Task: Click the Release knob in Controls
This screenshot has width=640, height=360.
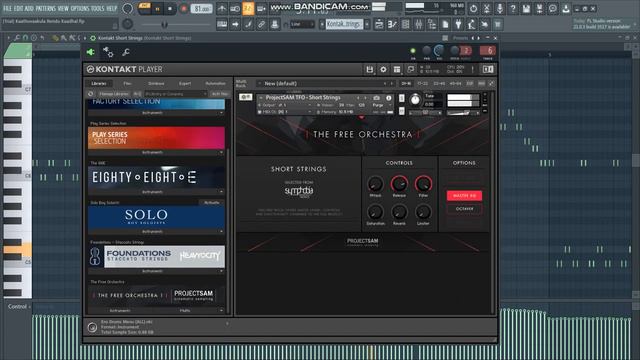Action: point(399,184)
